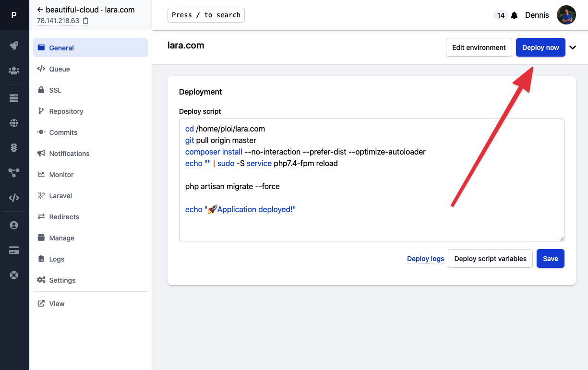Copy the server IP address via clipboard icon
Image resolution: width=588 pixels, height=370 pixels.
tap(85, 21)
